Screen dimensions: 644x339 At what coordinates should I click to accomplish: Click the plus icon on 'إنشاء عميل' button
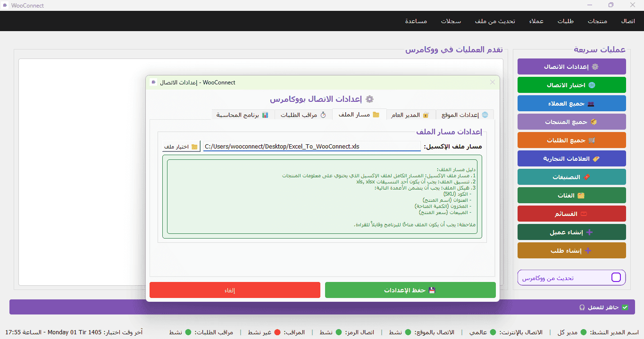(x=588, y=232)
